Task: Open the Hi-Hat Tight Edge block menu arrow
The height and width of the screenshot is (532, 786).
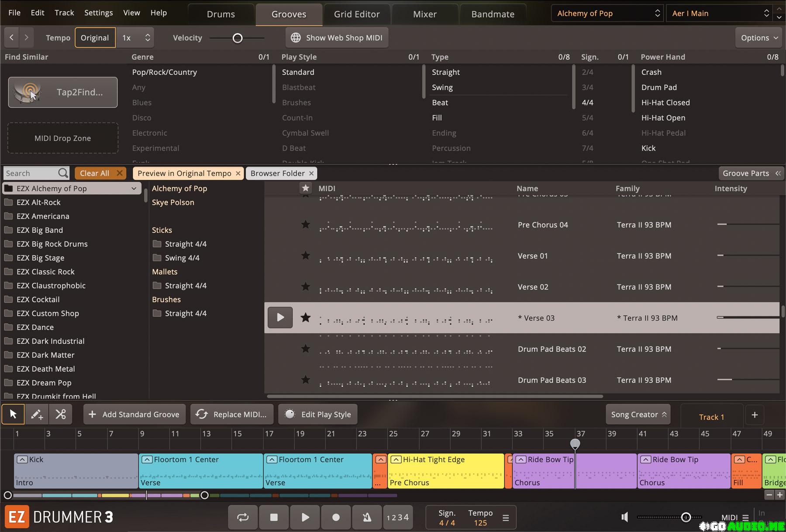Action: point(396,459)
